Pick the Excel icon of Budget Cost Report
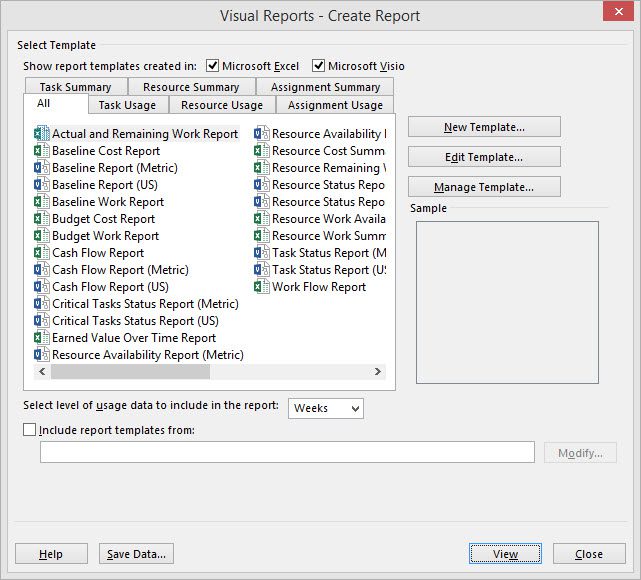Viewport: 641px width, 580px height. (42, 219)
